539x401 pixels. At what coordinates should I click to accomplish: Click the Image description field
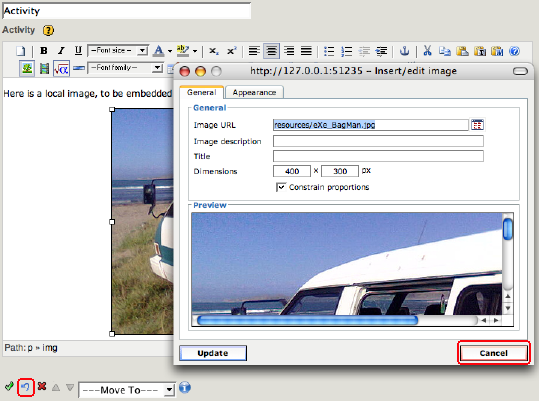click(378, 141)
